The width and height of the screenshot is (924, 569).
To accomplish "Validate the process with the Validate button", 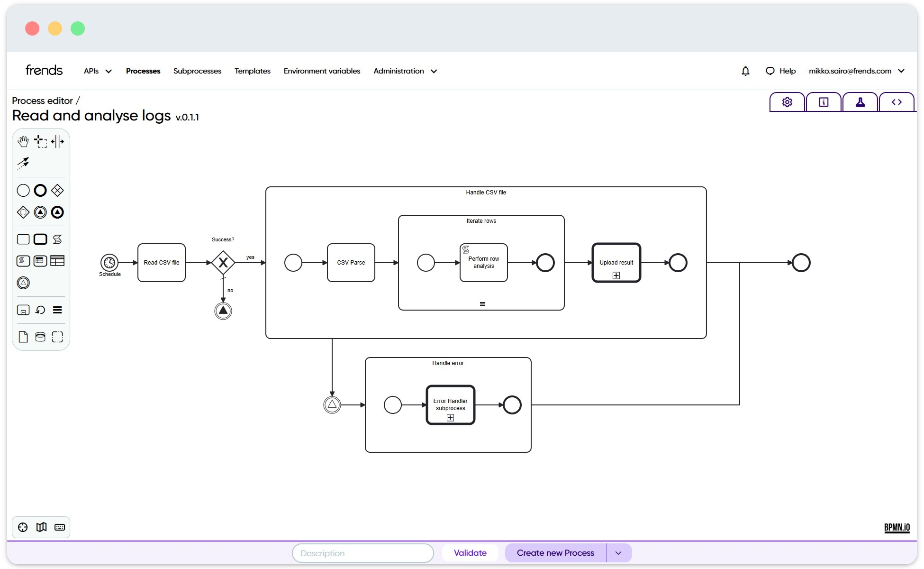I will pos(470,552).
